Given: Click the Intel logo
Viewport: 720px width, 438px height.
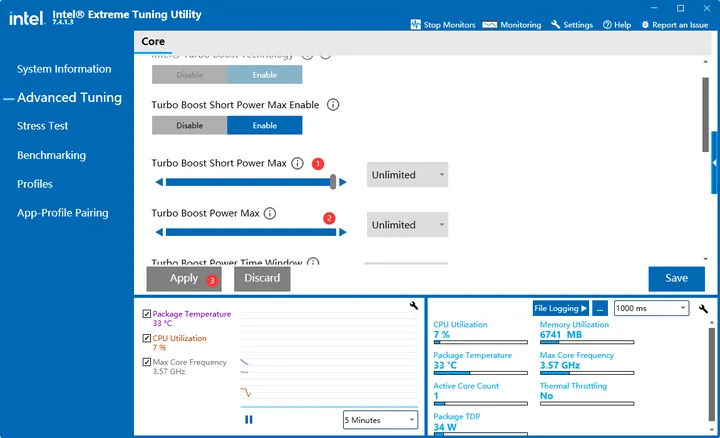Looking at the screenshot, I should click(x=27, y=18).
